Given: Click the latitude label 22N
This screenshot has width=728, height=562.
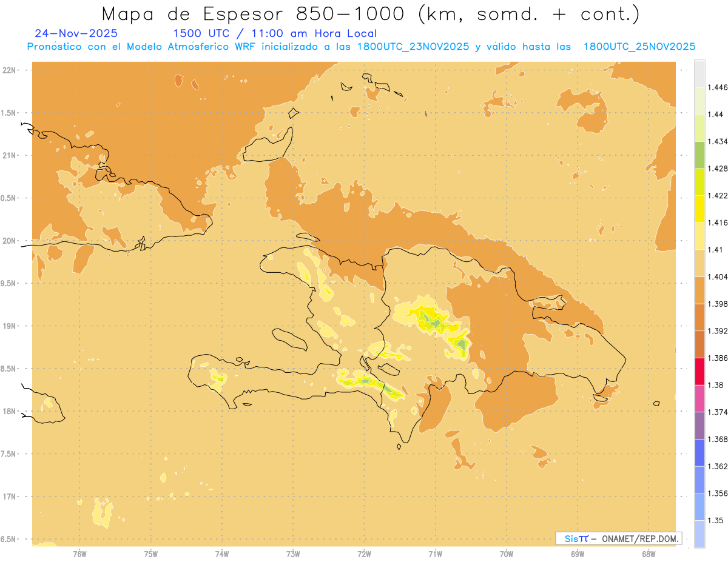Looking at the screenshot, I should pos(10,70).
